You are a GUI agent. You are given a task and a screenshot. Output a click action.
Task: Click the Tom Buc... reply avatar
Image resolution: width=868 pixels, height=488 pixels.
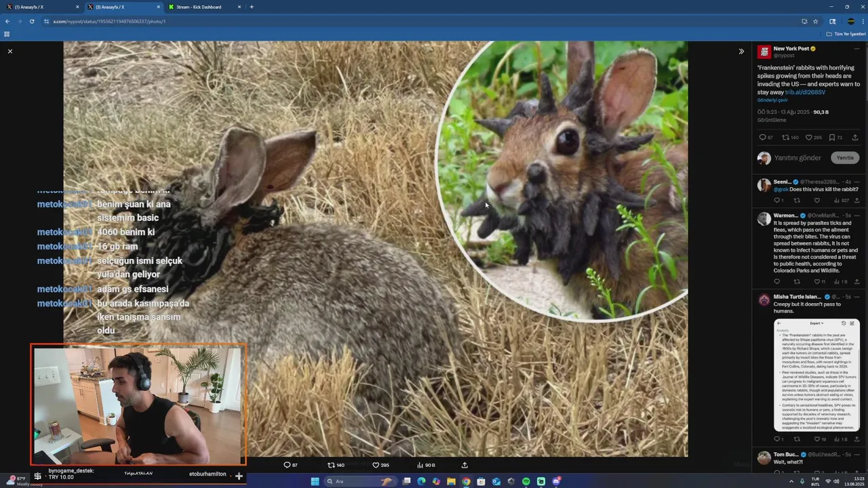click(x=764, y=457)
